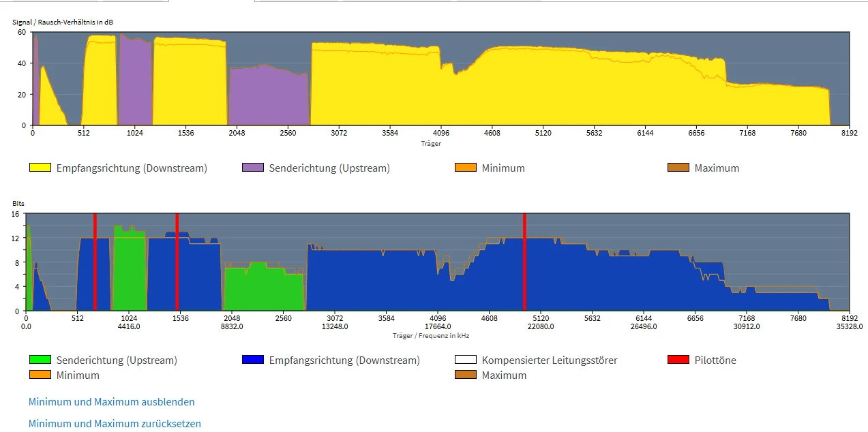Click brown Maximum swatch in SNR legend

pyautogui.click(x=678, y=168)
